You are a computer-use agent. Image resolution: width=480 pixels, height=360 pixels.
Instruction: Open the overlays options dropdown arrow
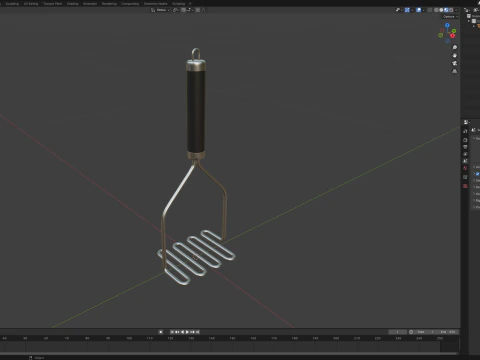423,10
